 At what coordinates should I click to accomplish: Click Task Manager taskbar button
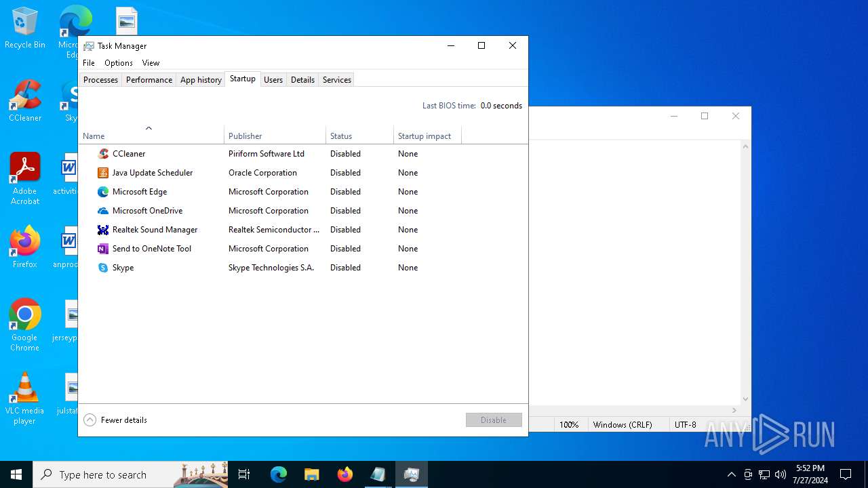pos(411,474)
